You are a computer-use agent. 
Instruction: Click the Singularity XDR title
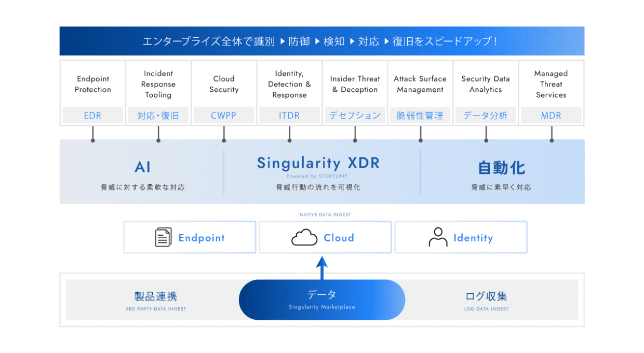[318, 163]
